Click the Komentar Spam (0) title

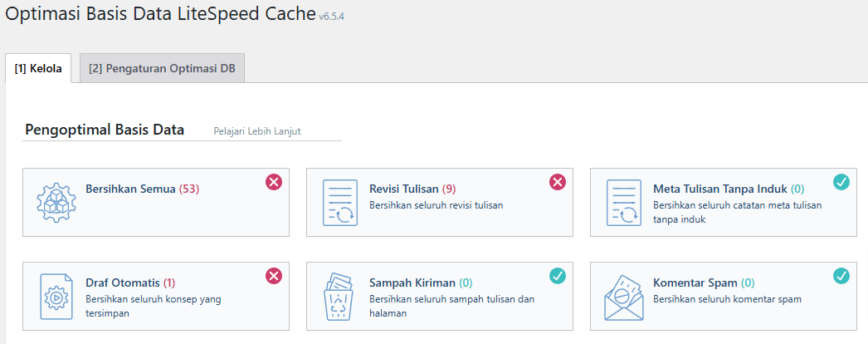point(704,283)
